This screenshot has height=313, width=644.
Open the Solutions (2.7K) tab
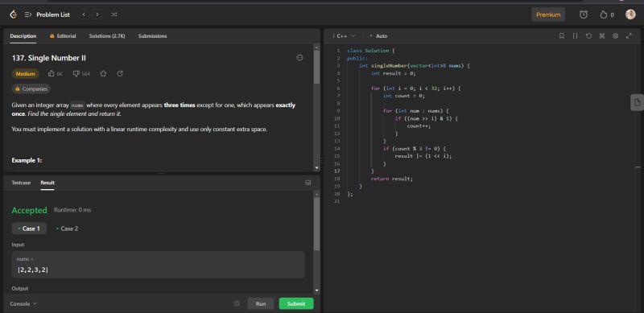click(107, 36)
